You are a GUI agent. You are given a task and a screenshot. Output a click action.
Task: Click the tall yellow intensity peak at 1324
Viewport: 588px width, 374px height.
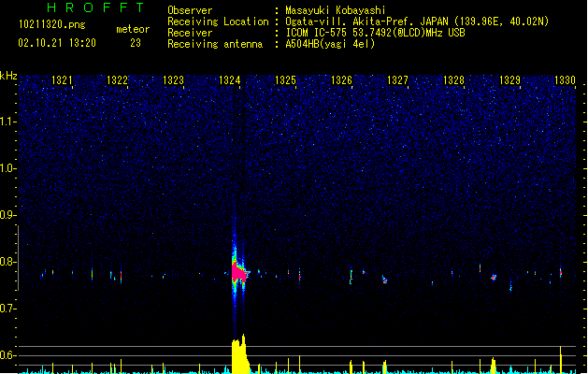click(x=240, y=354)
